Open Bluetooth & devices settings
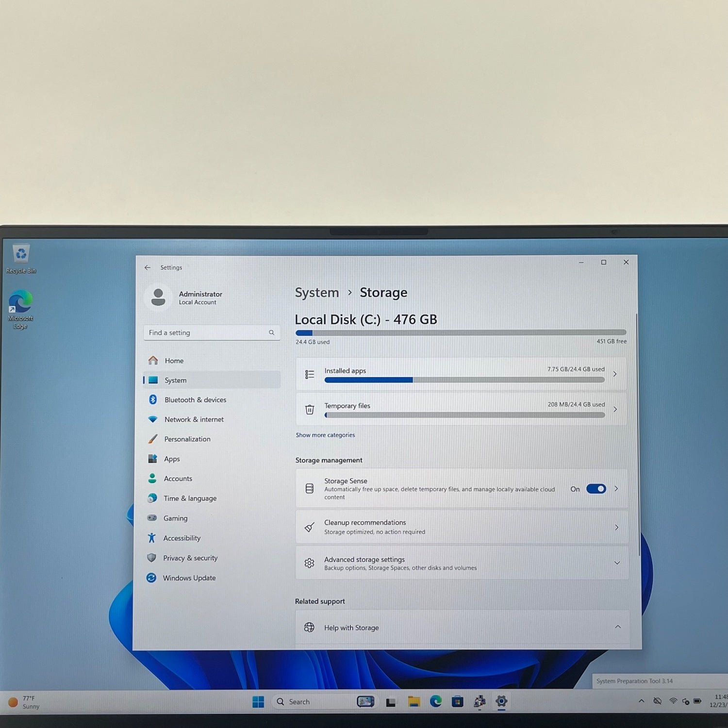This screenshot has height=728, width=728. point(195,400)
